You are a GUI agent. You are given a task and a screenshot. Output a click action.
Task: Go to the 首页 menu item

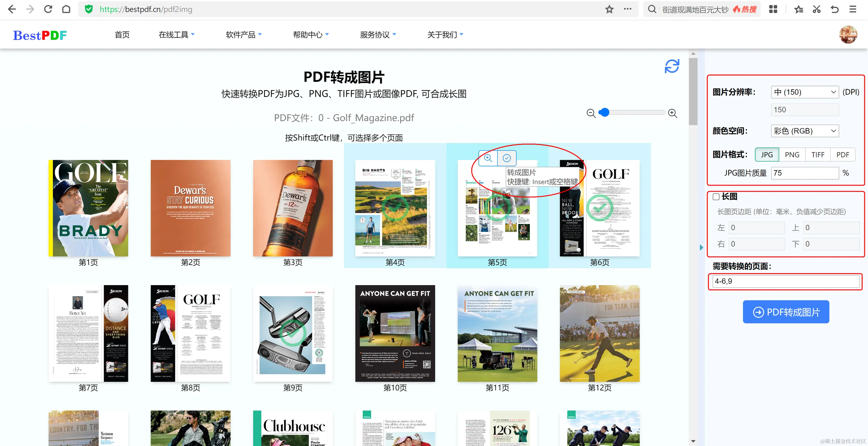click(x=122, y=35)
